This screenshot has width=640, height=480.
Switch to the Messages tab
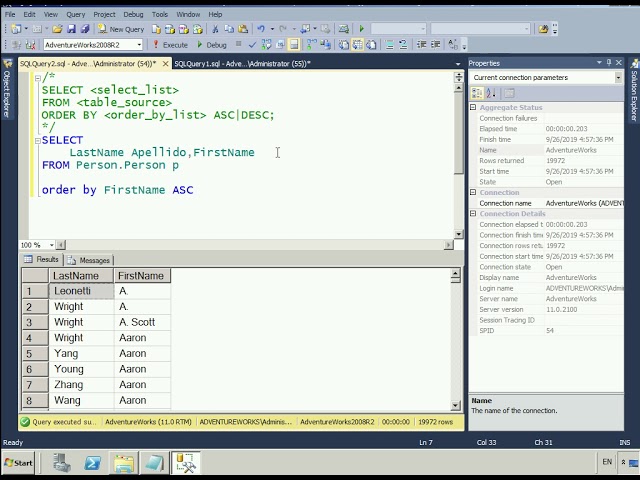[x=89, y=260]
